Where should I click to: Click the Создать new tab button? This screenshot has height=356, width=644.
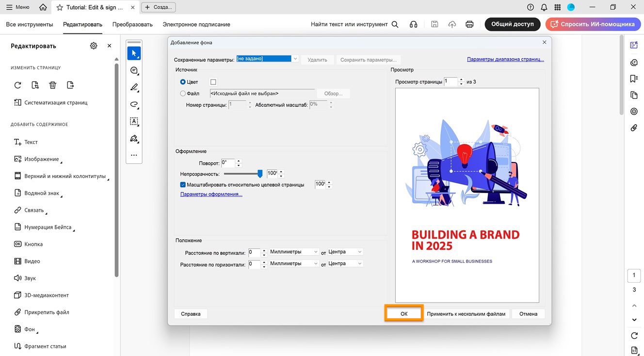pos(159,7)
